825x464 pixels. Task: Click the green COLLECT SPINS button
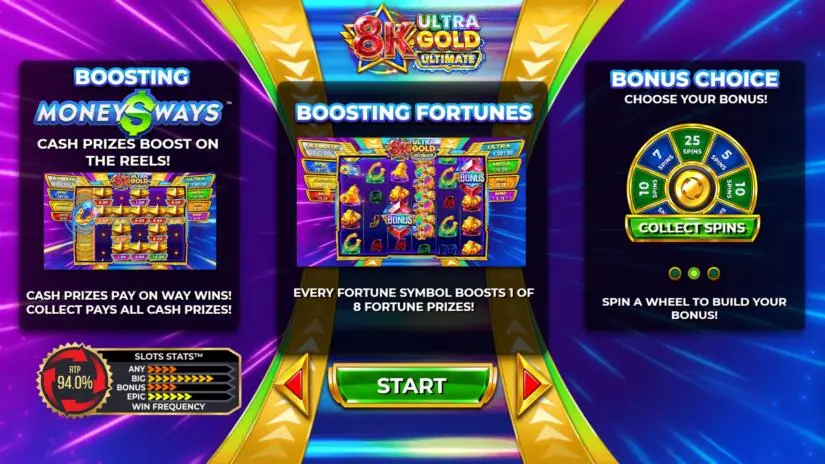(692, 228)
